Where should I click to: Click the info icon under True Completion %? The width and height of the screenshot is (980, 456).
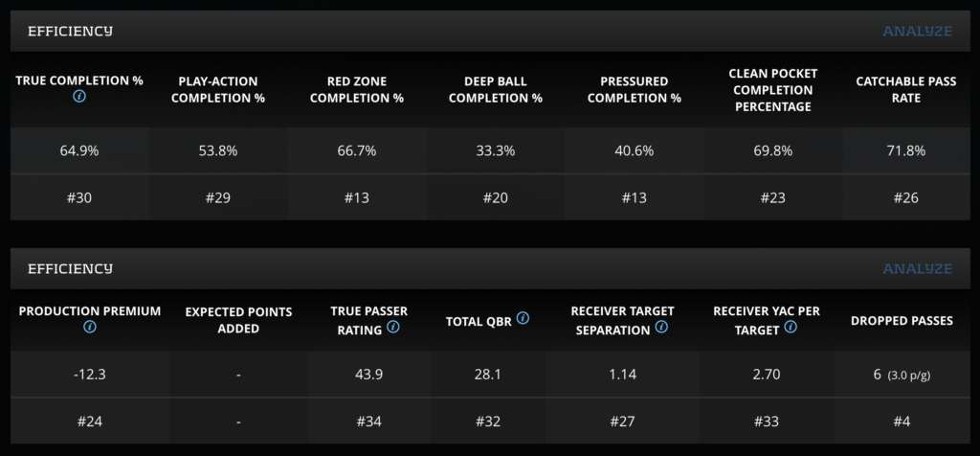pos(79,98)
